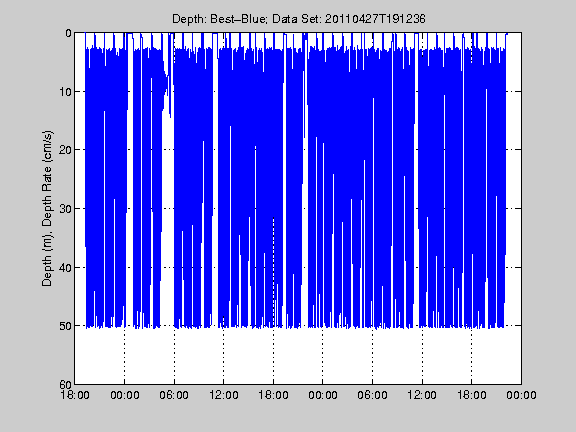The image size is (576, 432).
Task: Click the last 00:00 x-axis label
Action: [x=521, y=395]
